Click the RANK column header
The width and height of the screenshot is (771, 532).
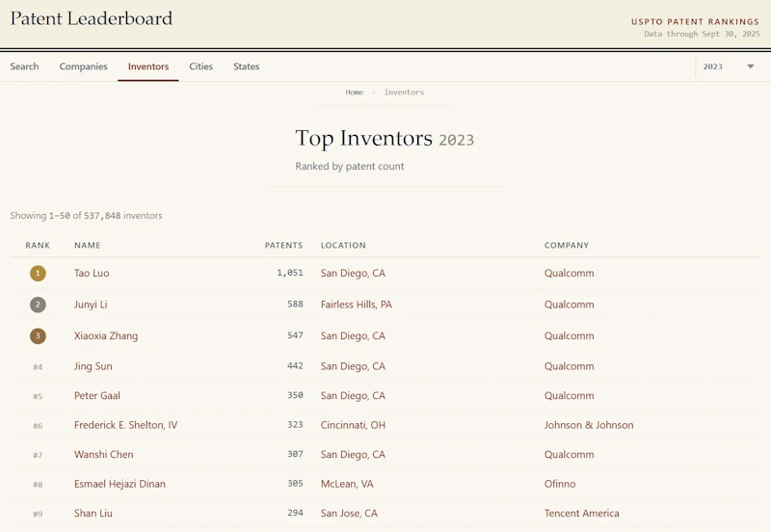(38, 246)
